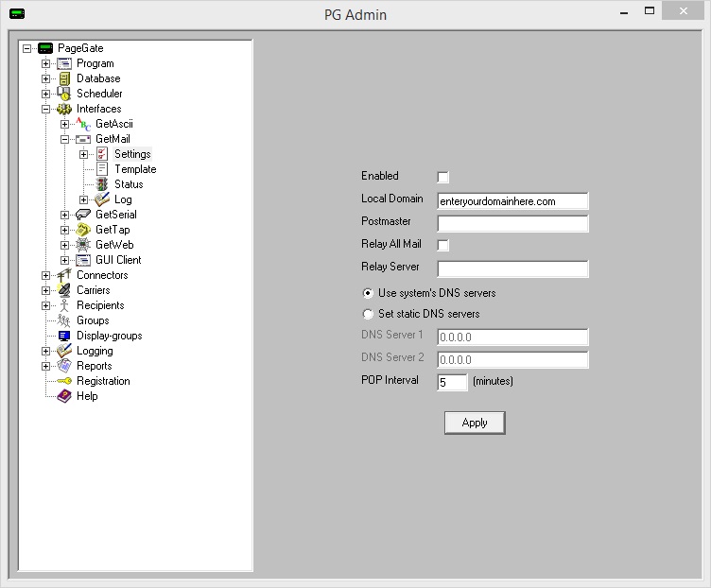Click the GUI Client window icon

click(x=83, y=260)
